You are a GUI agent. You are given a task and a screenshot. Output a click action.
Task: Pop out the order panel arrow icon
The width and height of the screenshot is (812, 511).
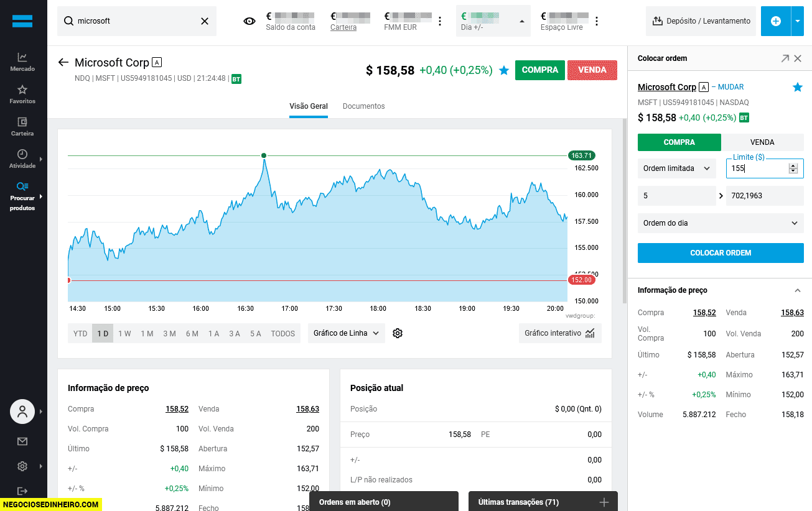(785, 58)
